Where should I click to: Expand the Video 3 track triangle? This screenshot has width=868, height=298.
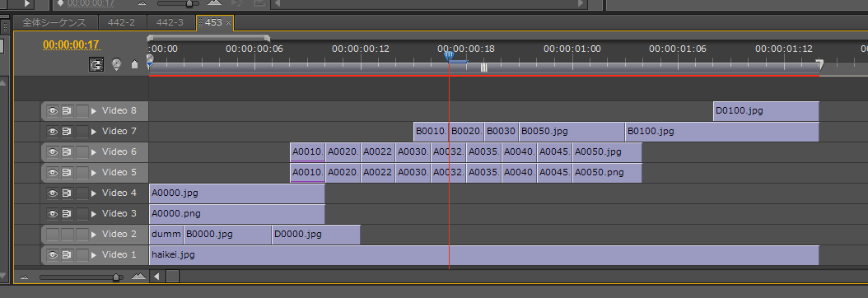tap(94, 214)
